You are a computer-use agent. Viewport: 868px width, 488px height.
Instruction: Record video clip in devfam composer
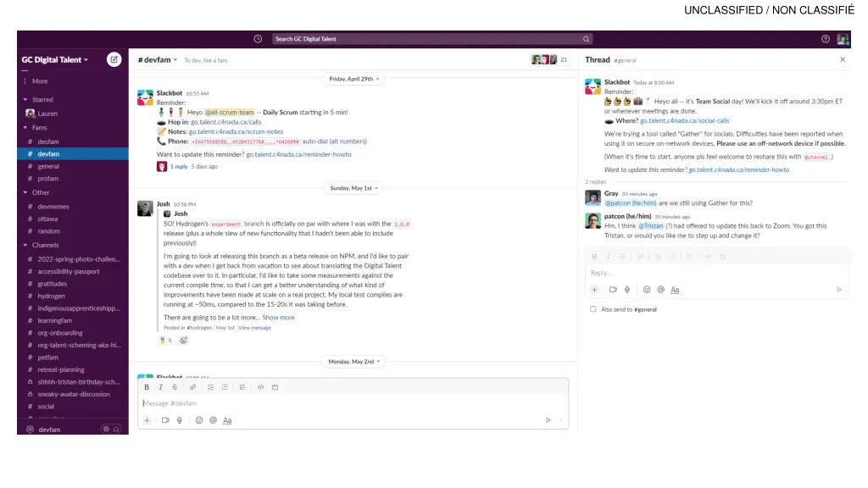pyautogui.click(x=165, y=420)
